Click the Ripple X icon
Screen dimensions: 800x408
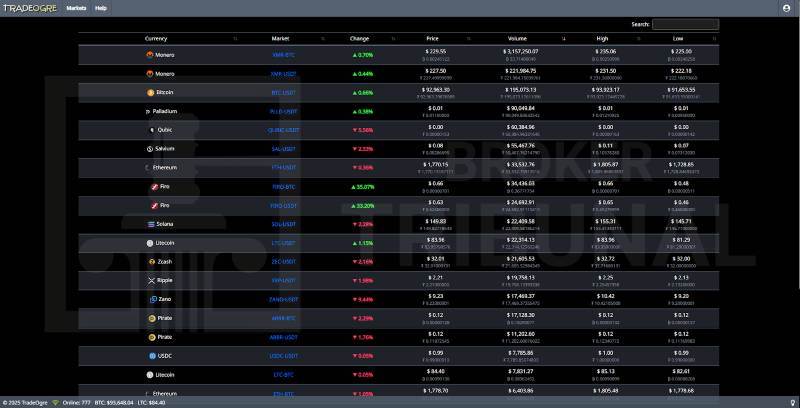(151, 280)
